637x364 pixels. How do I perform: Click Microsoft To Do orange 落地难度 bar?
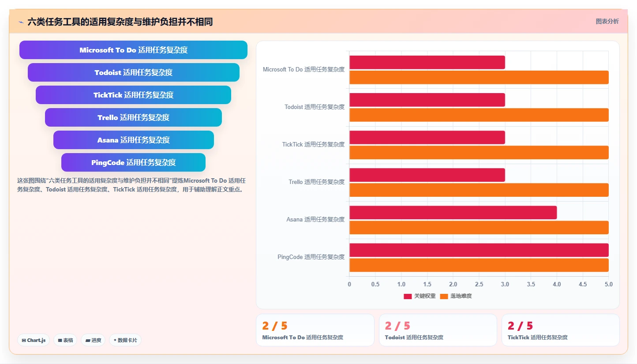tap(479, 77)
